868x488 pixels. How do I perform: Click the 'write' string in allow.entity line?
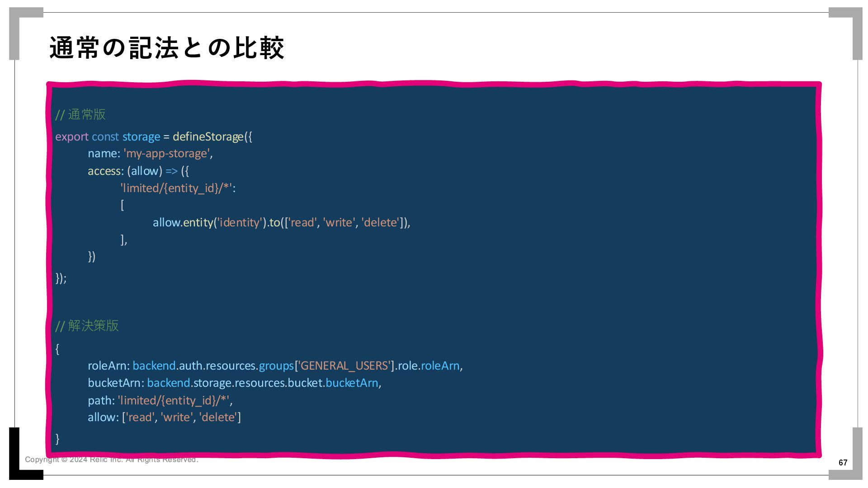click(339, 222)
